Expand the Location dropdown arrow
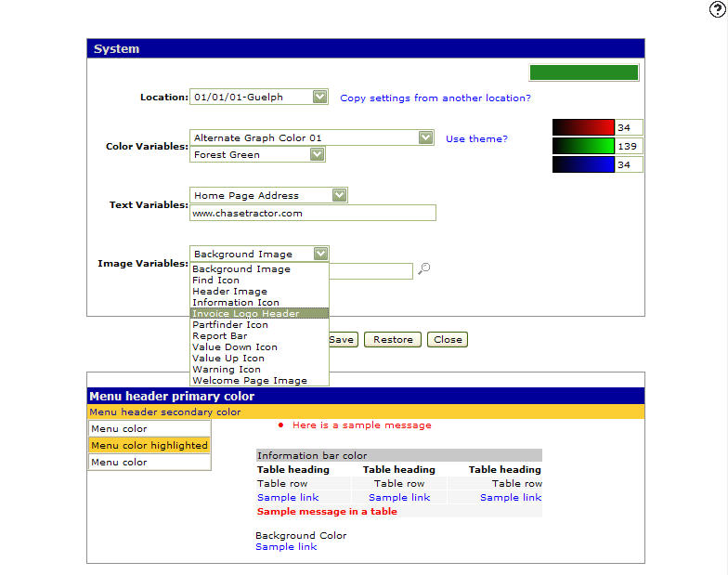Screen dimensions: 728x575 319,97
